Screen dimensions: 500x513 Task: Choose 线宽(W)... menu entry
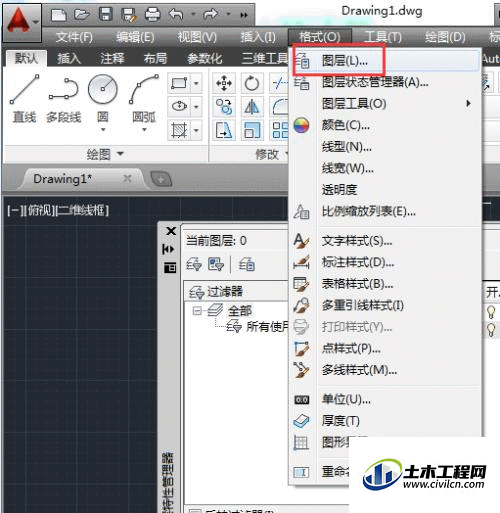click(385, 168)
